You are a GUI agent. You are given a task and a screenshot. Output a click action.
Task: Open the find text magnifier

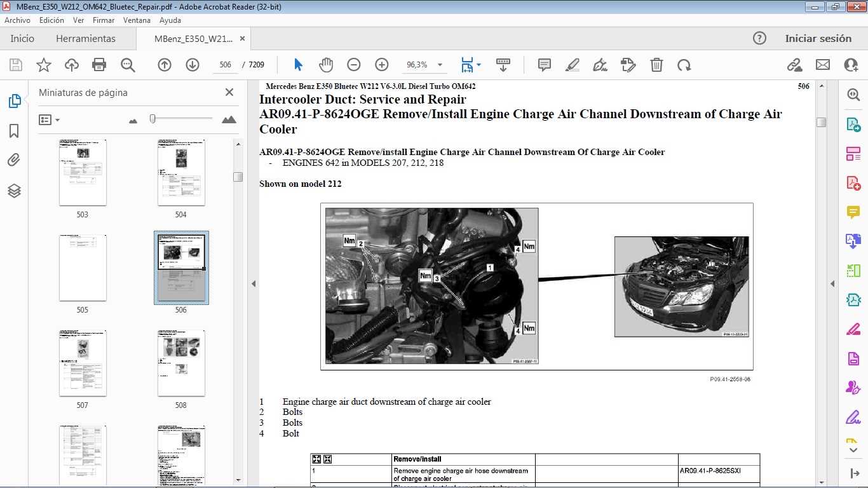coord(128,65)
